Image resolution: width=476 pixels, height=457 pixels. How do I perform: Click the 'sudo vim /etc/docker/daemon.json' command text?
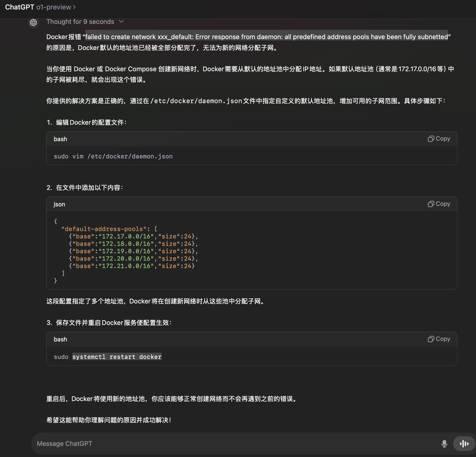pyautogui.click(x=113, y=156)
